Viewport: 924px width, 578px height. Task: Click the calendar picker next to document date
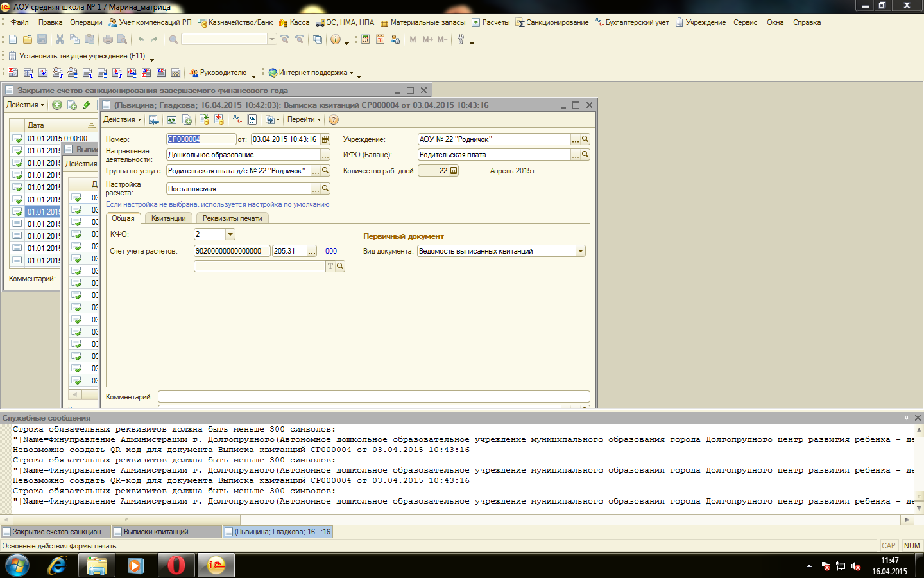325,139
